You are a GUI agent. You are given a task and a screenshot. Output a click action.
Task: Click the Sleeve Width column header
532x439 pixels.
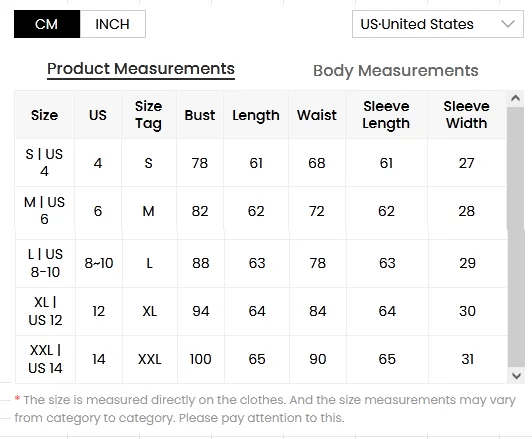[x=467, y=115]
